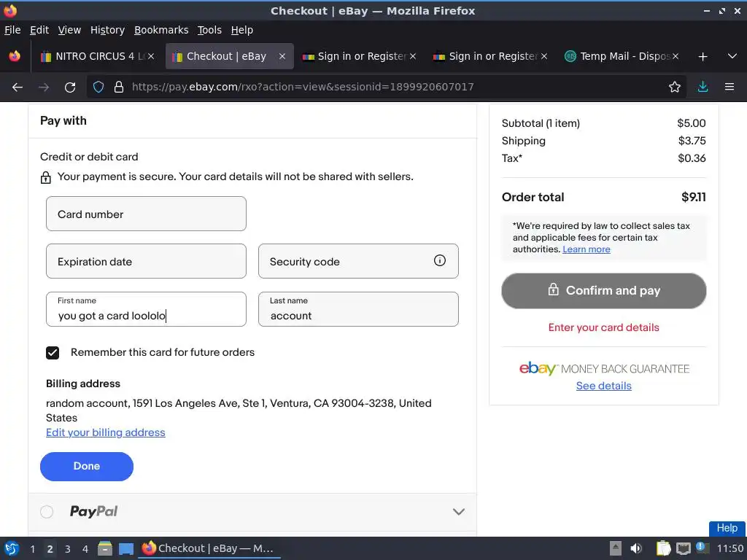
Task: Open the Bookmarks menu
Action: pyautogui.click(x=161, y=30)
